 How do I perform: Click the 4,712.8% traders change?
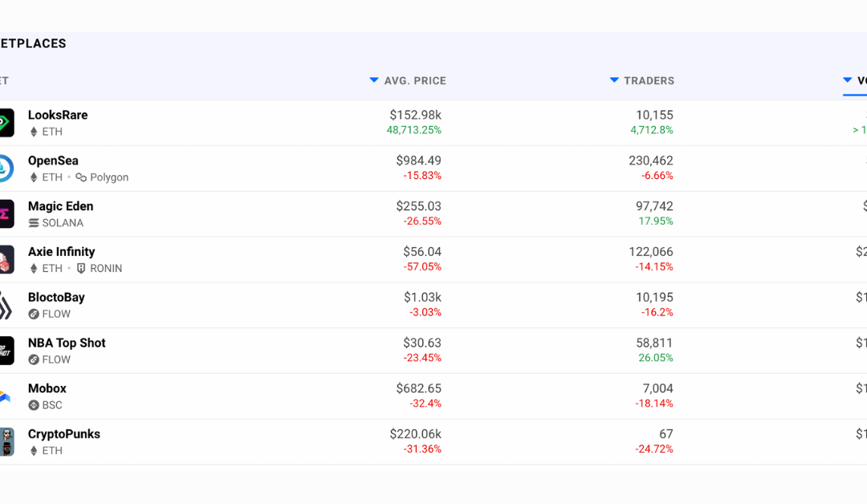tap(652, 131)
